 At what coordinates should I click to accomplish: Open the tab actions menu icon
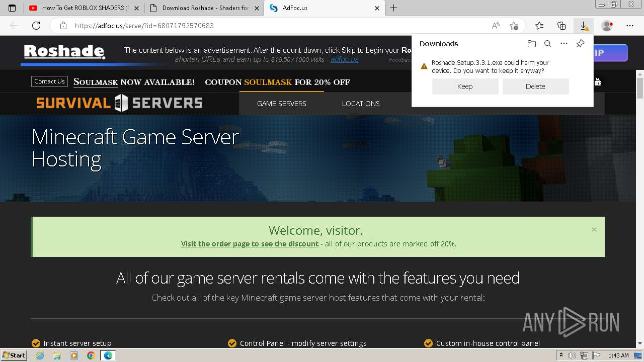[12, 8]
